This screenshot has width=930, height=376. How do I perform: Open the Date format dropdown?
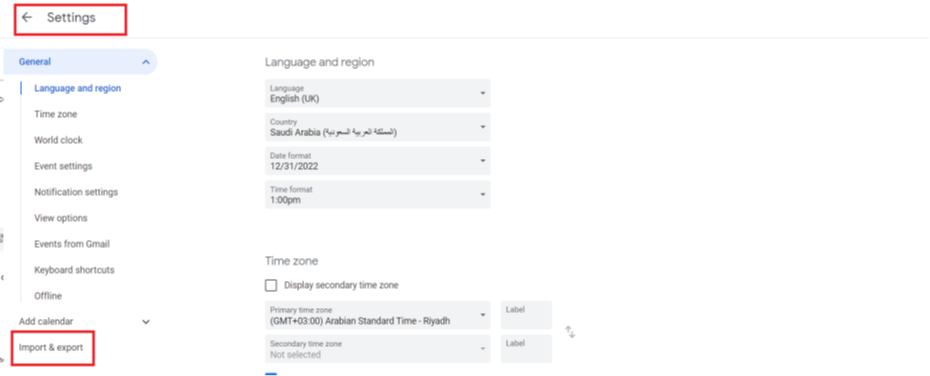(x=378, y=161)
